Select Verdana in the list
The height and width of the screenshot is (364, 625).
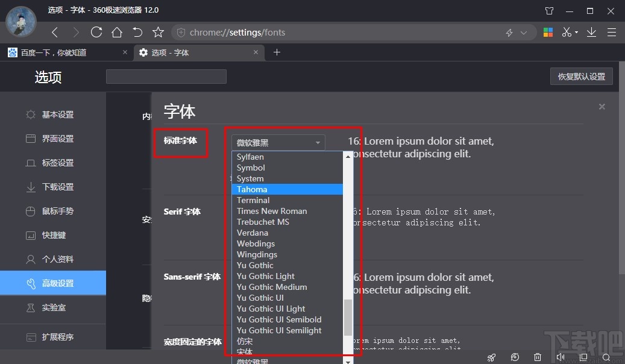pos(287,233)
